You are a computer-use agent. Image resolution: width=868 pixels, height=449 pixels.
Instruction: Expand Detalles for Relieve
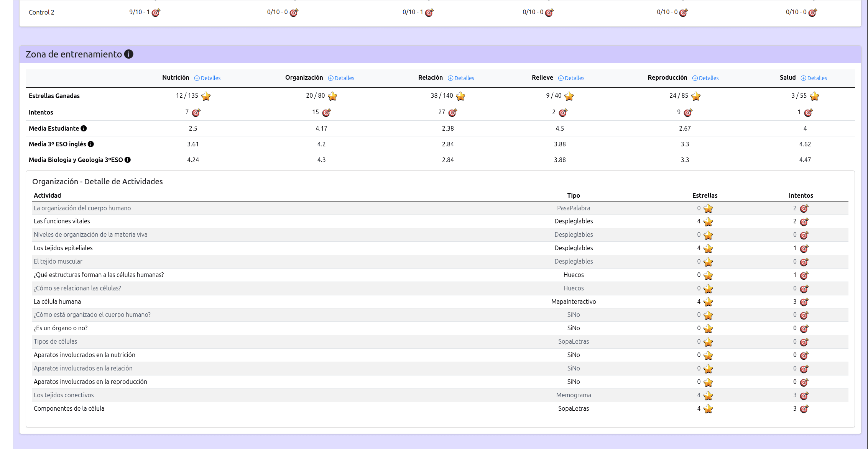(571, 78)
